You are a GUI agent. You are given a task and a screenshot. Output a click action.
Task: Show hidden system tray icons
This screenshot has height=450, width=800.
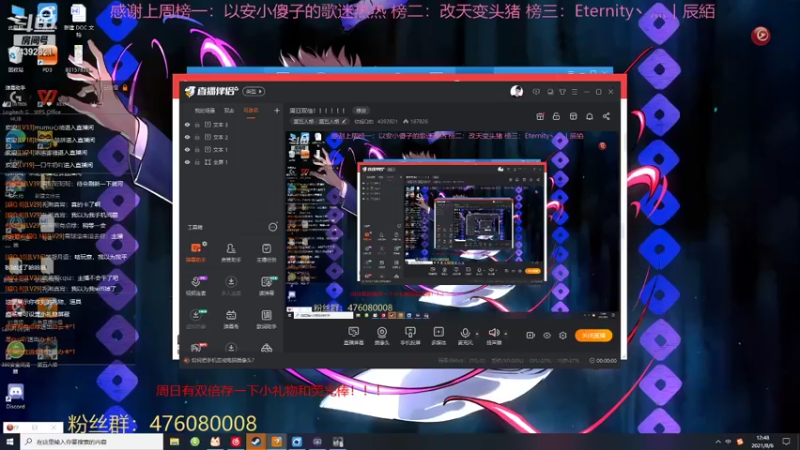(718, 441)
